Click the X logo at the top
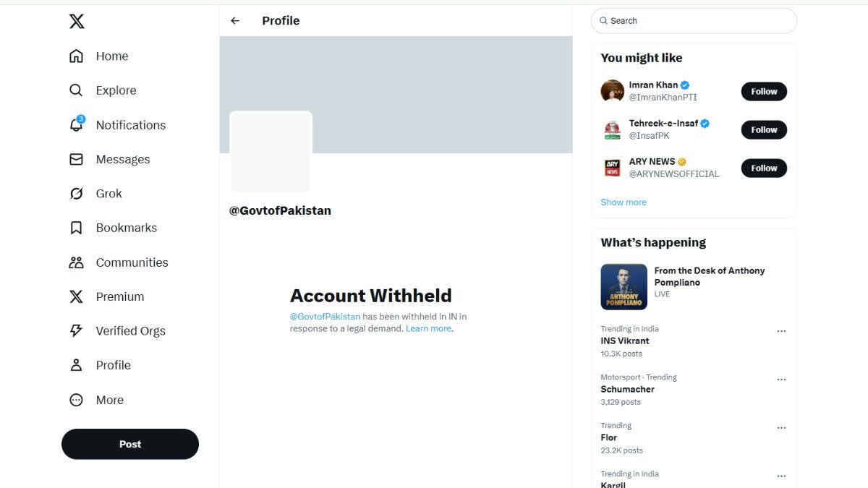 click(76, 21)
